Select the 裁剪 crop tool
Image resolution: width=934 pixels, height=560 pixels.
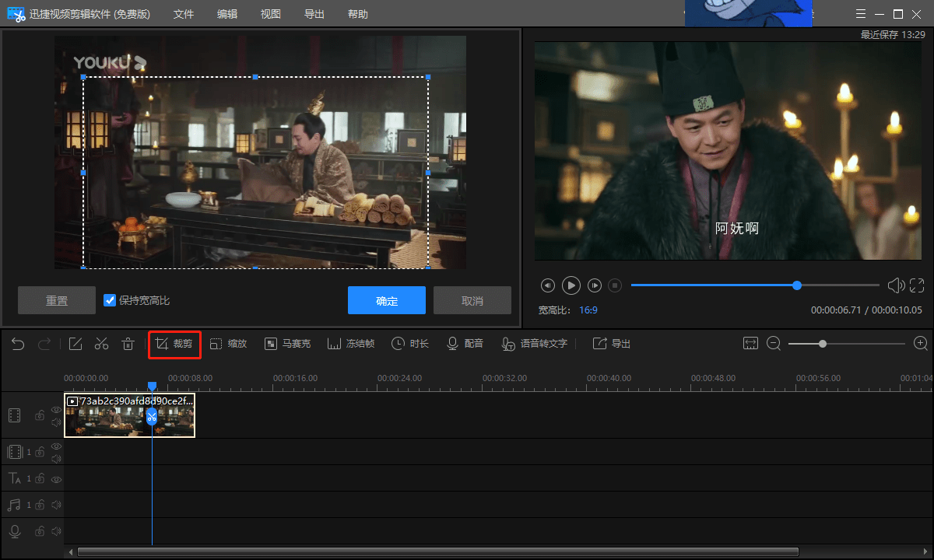(174, 344)
